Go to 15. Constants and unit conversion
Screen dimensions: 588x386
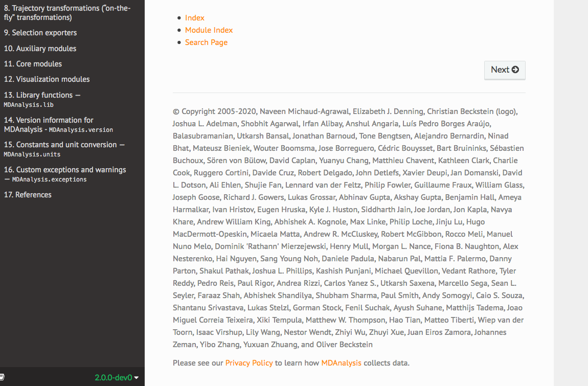[64, 149]
